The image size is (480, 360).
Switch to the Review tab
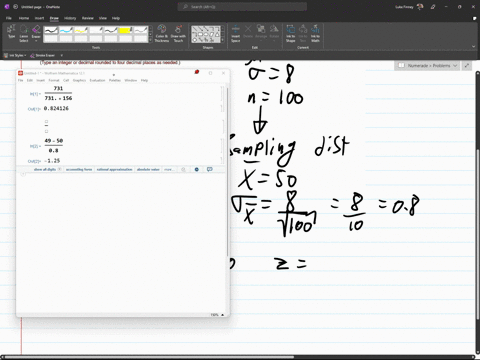pos(88,18)
